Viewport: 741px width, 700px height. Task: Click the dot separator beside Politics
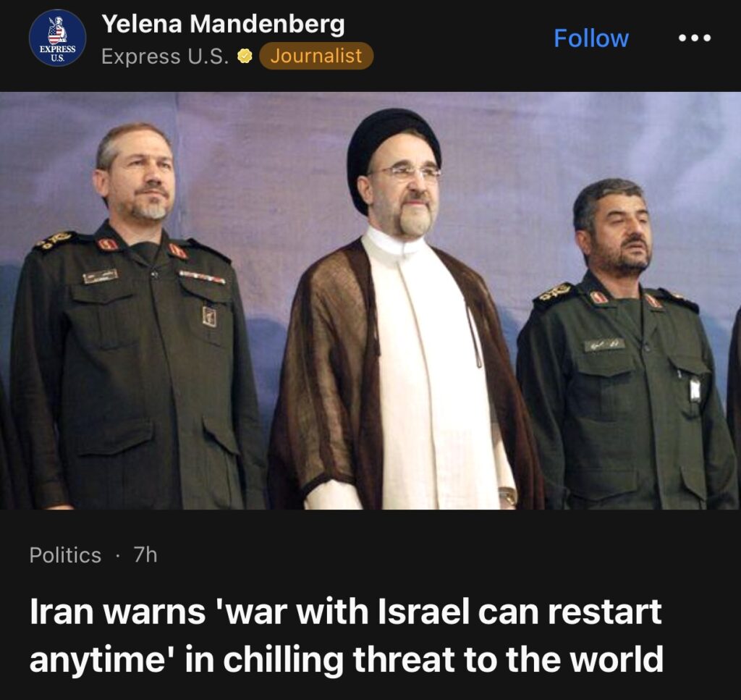[117, 556]
